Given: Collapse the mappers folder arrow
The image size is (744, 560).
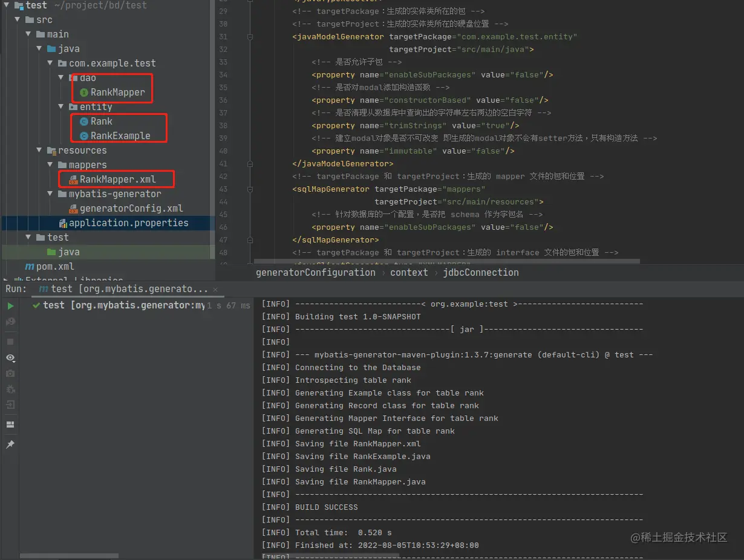Looking at the screenshot, I should click(51, 164).
